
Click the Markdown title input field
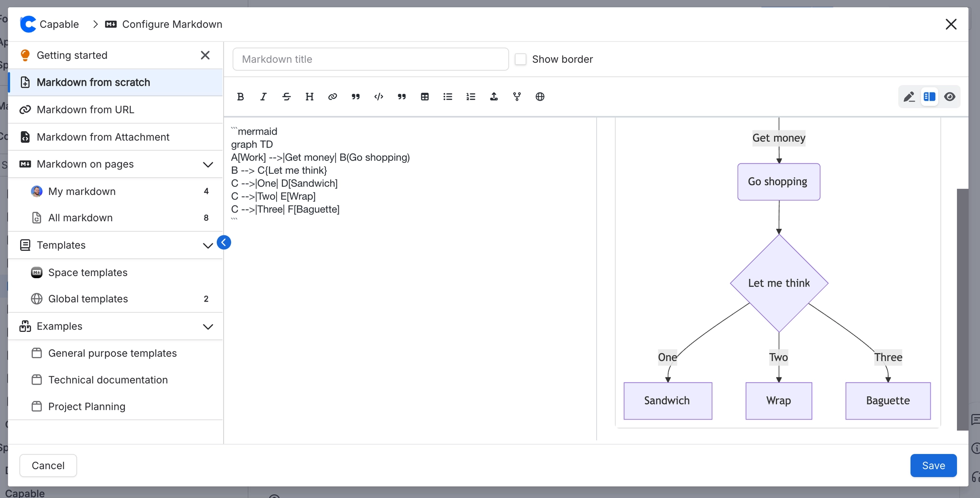pyautogui.click(x=369, y=59)
